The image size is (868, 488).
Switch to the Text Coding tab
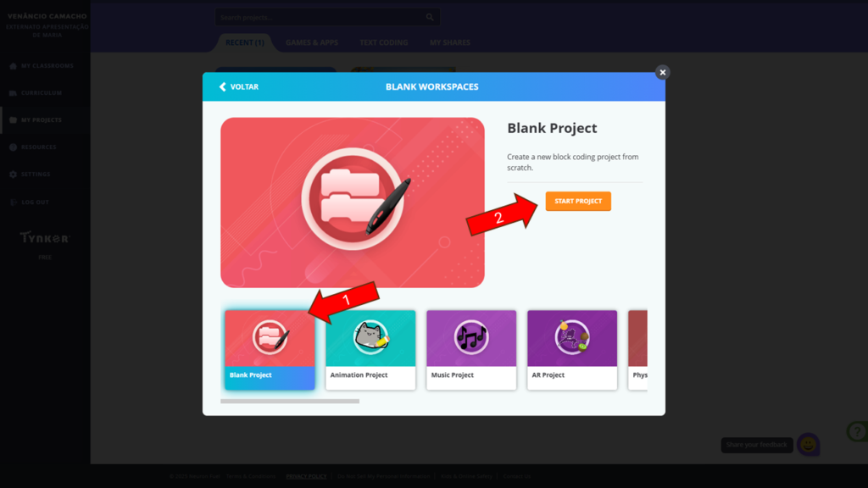coord(384,42)
